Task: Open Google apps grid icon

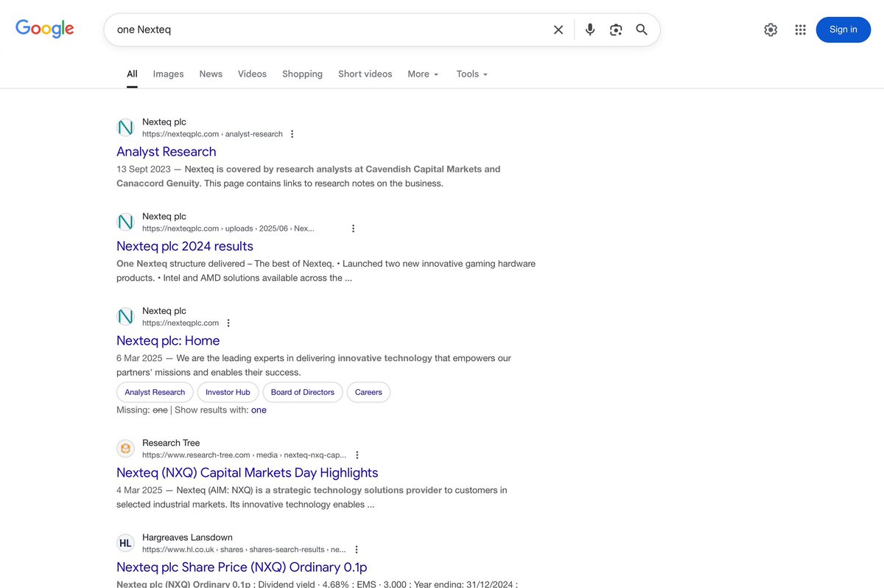Action: tap(801, 29)
